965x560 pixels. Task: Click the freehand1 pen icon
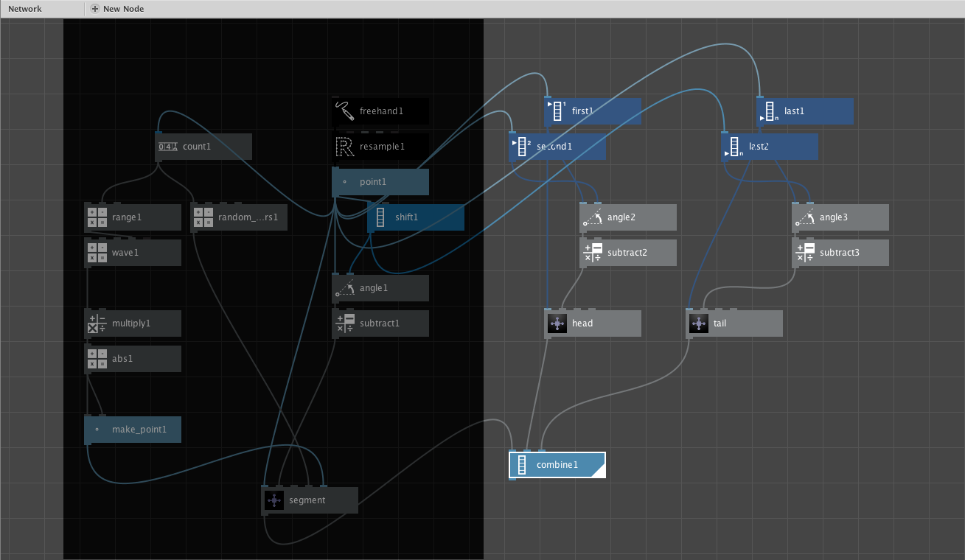pyautogui.click(x=345, y=111)
